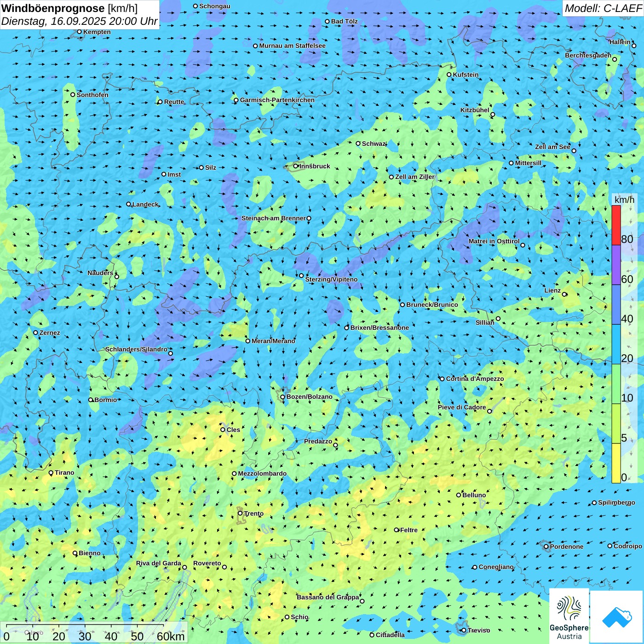Click the Conegliano label
This screenshot has height=644, width=644.
[496, 567]
